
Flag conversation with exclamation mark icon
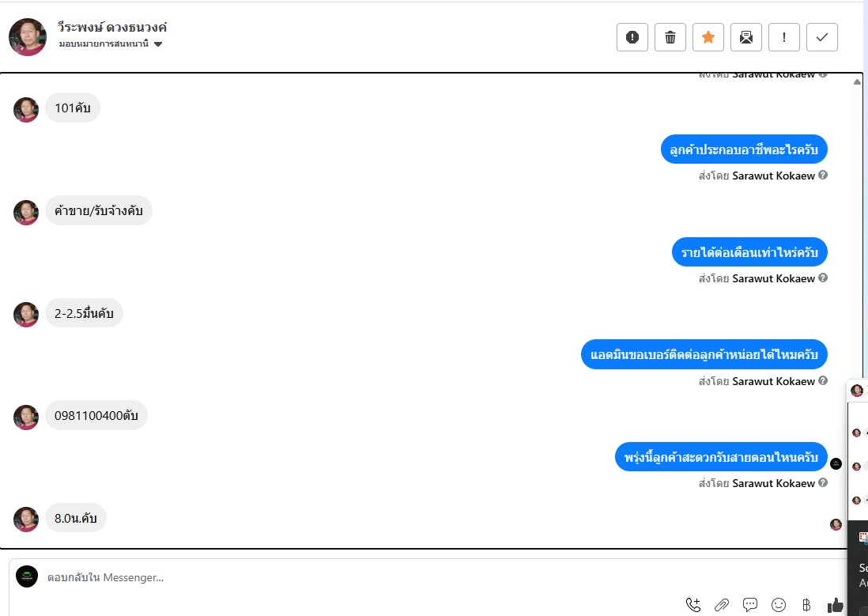[784, 37]
